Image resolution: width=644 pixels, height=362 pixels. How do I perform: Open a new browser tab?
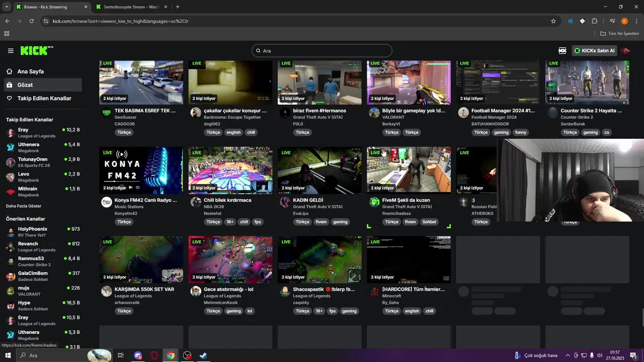[x=178, y=7]
